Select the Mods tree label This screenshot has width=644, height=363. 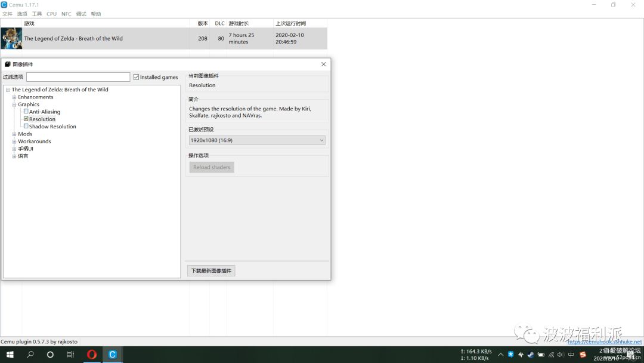(x=25, y=134)
